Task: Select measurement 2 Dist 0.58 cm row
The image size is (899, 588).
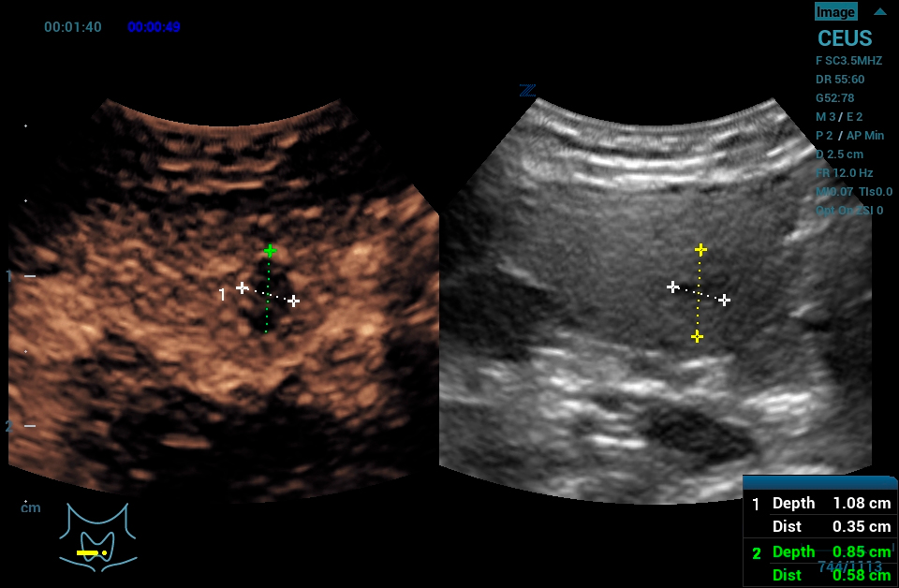Action: click(820, 575)
